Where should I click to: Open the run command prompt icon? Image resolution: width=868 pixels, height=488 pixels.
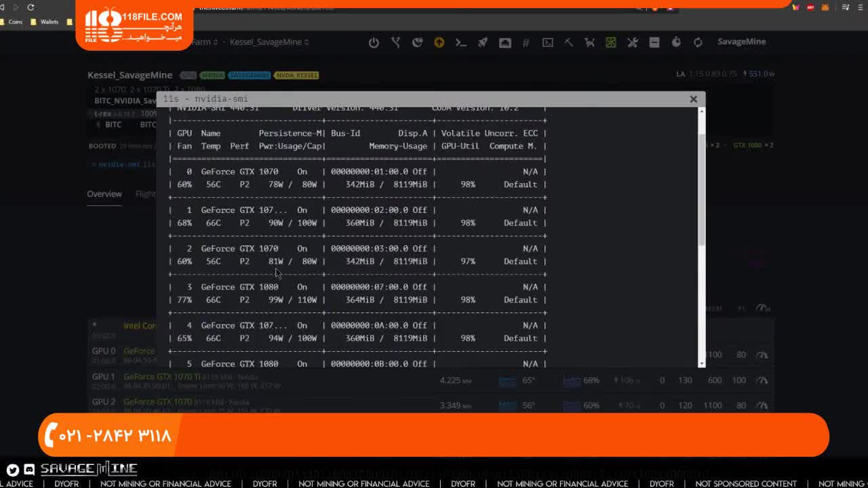coord(460,42)
